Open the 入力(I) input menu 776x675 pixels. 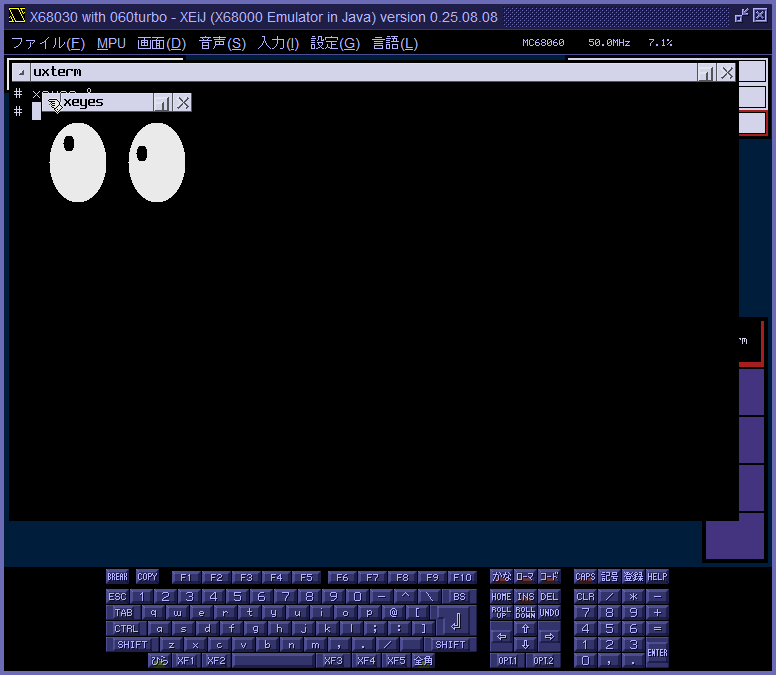[278, 43]
